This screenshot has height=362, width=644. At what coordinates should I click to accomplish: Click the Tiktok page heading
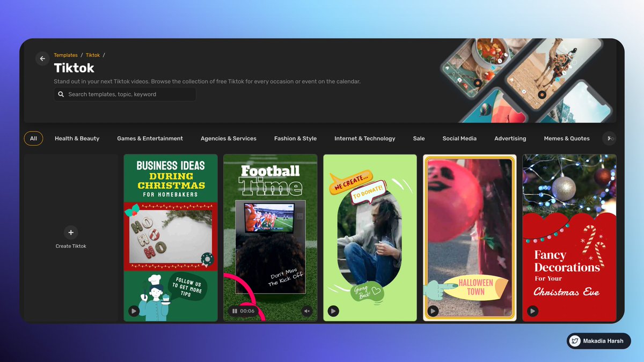click(x=74, y=68)
